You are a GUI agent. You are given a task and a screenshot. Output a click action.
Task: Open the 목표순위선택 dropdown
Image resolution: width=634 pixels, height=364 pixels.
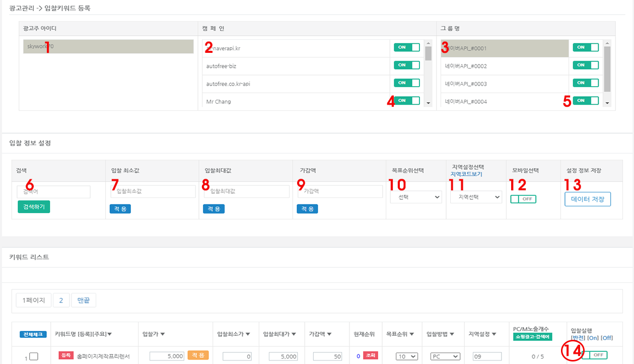click(416, 197)
